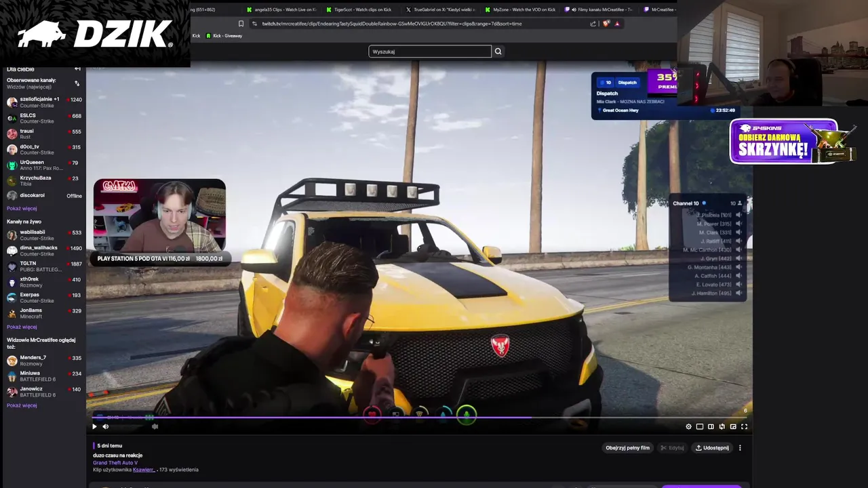
Task: Toggle the J. Hamilton speaker icon
Action: [x=738, y=293]
